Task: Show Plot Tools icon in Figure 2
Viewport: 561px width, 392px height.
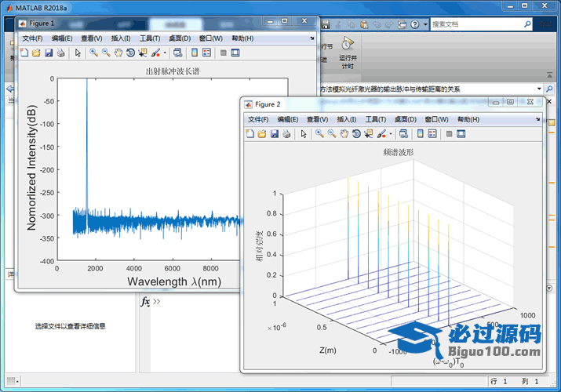Action: click(461, 134)
